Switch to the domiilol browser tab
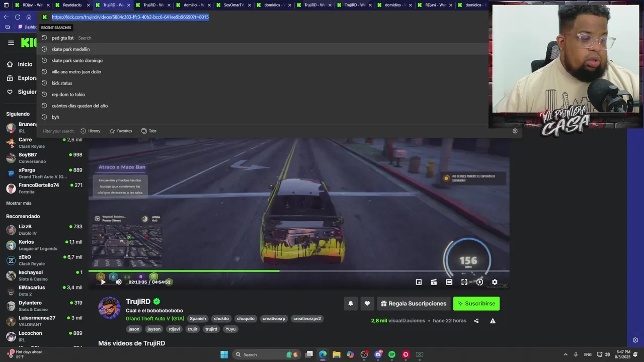The height and width of the screenshot is (362, 644). [x=193, y=5]
